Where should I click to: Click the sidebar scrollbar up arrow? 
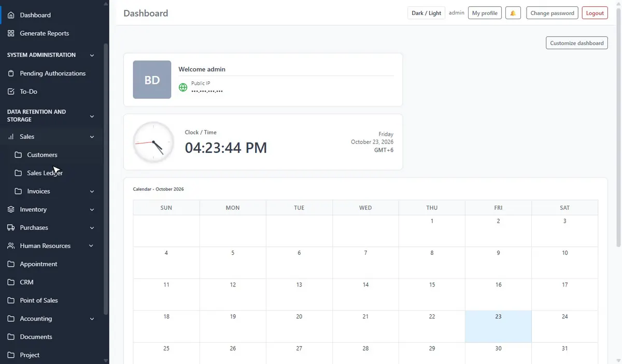(106, 3)
